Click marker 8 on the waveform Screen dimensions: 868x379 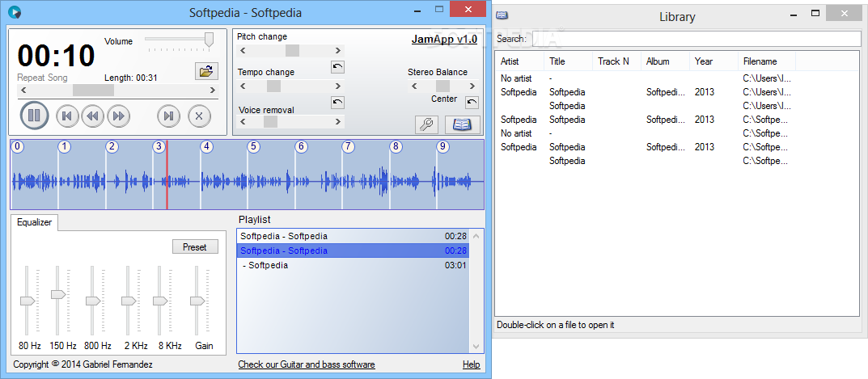[x=396, y=146]
